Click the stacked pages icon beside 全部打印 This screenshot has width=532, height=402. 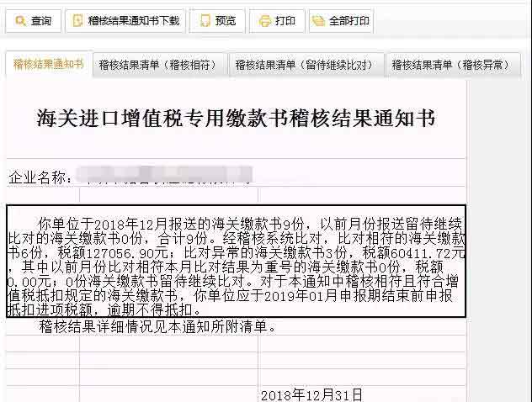pyautogui.click(x=318, y=21)
